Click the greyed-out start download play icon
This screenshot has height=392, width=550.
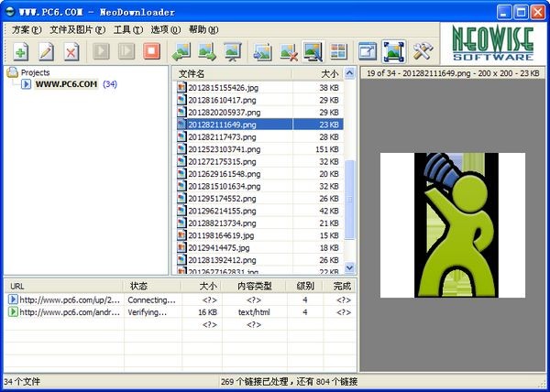point(101,51)
